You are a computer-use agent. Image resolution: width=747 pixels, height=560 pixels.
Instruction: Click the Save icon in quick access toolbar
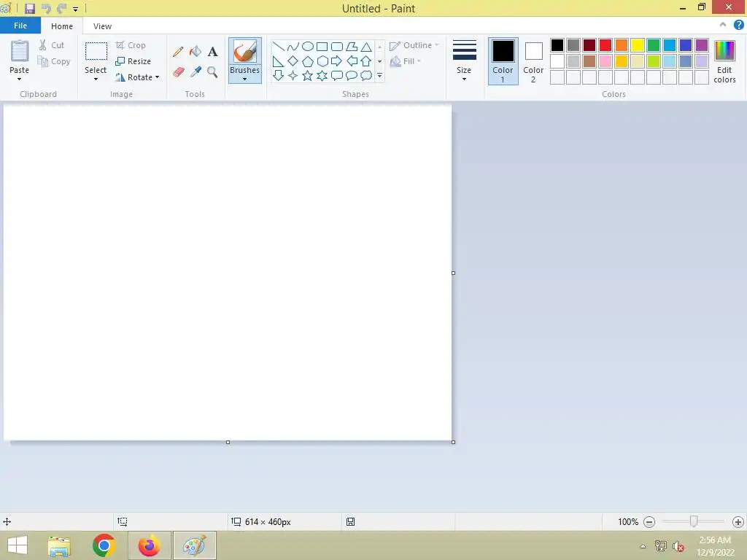coord(29,8)
